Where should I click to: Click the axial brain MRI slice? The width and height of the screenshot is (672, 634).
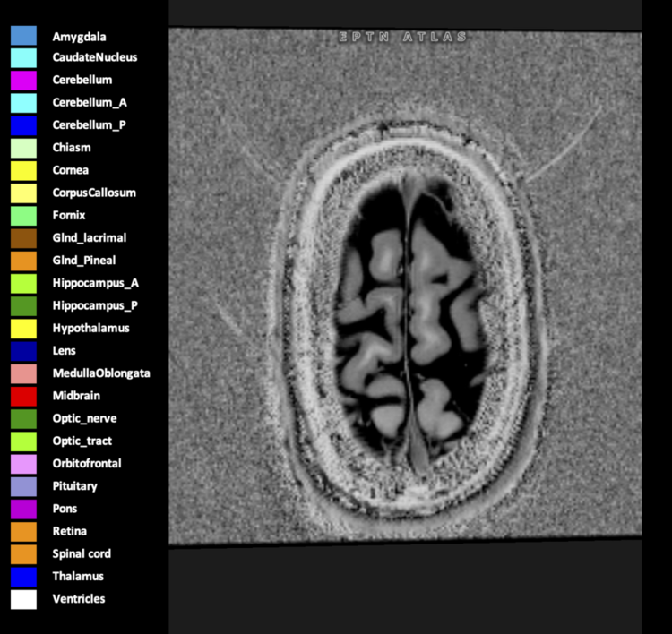click(x=405, y=287)
